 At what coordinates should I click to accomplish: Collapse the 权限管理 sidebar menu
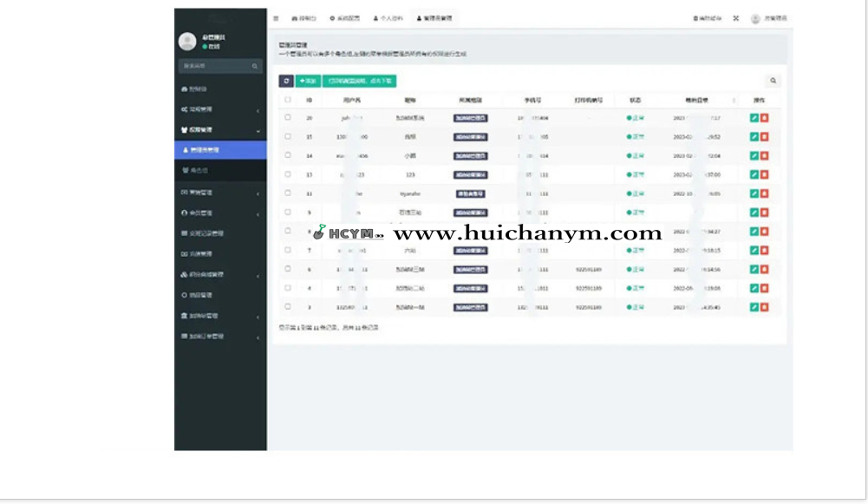220,130
